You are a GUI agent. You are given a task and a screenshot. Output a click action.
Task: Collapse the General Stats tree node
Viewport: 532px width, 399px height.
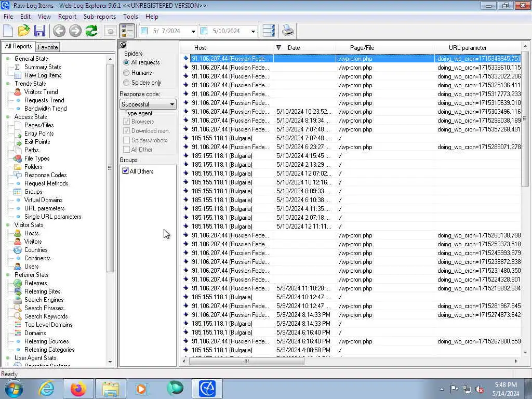click(x=8, y=59)
